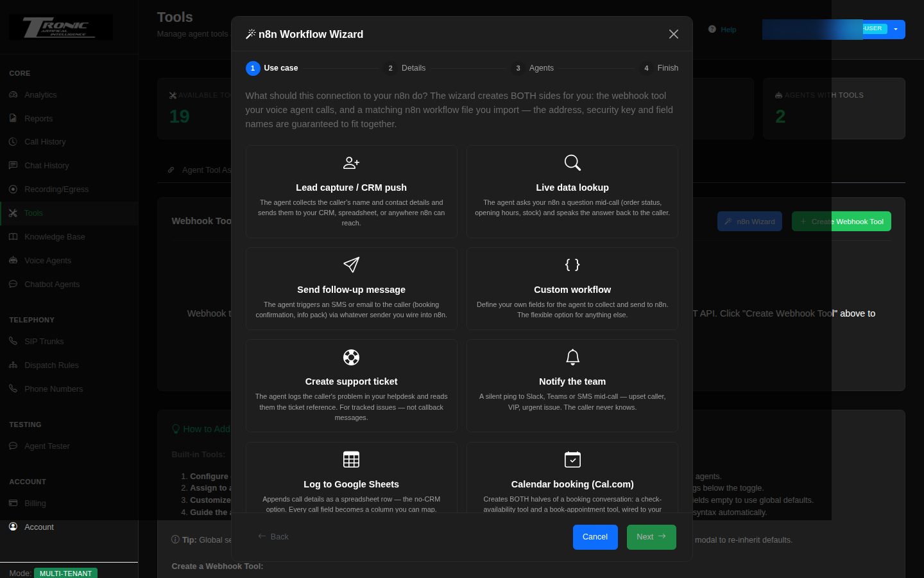Click the Dispatch Rules sidebar icon

coord(13,365)
